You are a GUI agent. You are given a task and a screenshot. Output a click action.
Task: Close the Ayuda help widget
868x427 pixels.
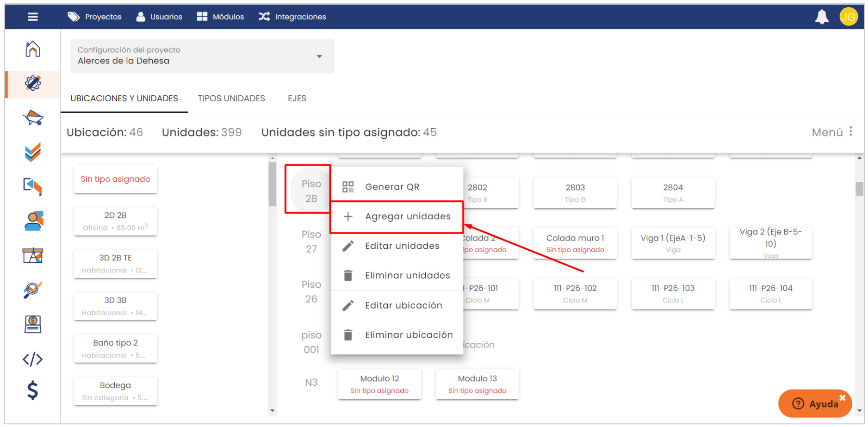click(842, 397)
